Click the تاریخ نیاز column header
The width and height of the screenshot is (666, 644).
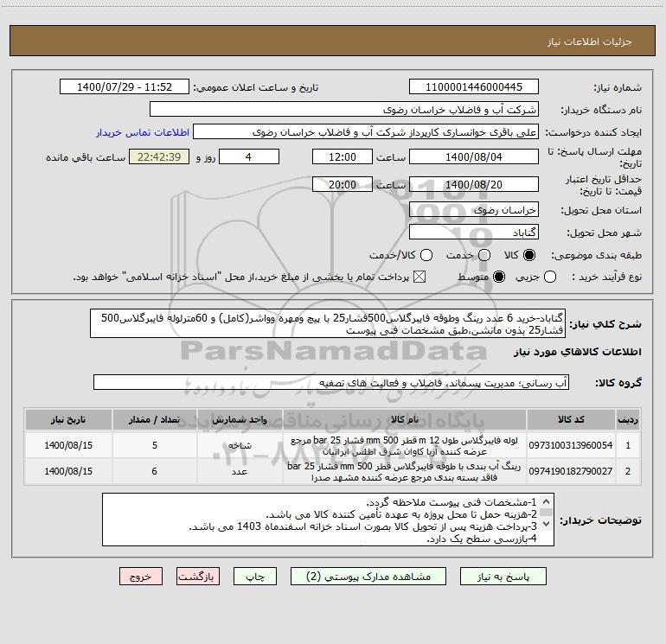68,420
